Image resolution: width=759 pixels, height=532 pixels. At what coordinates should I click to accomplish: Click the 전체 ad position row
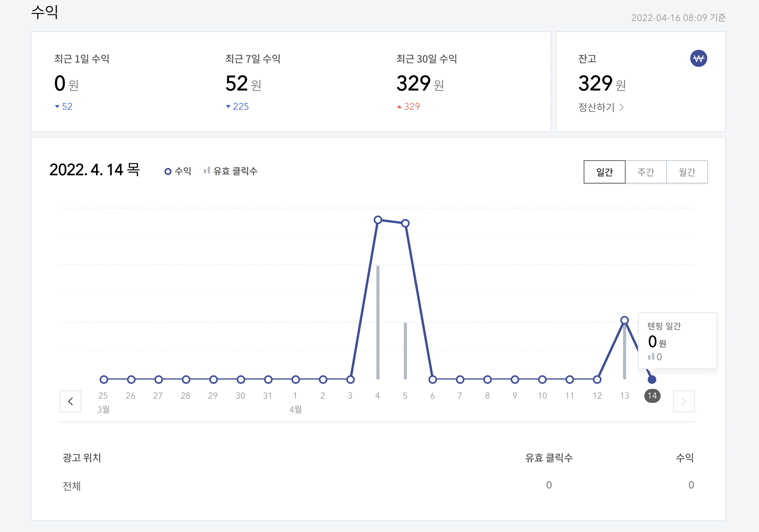coord(72,486)
